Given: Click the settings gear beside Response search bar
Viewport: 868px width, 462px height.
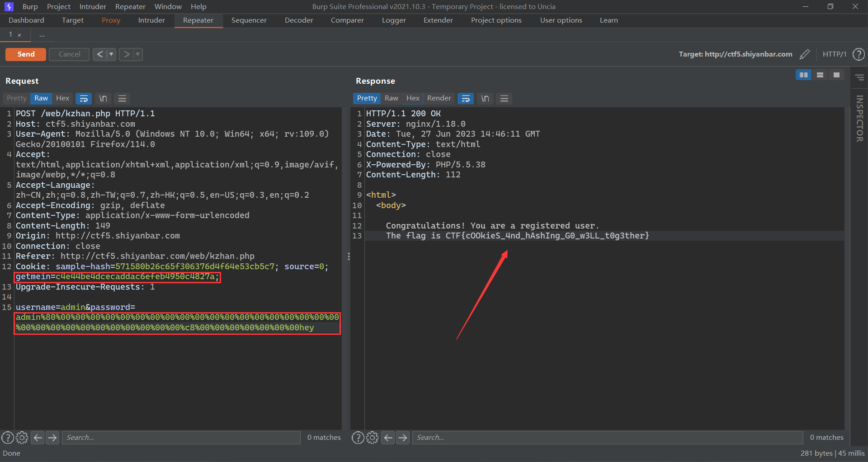Looking at the screenshot, I should click(372, 438).
